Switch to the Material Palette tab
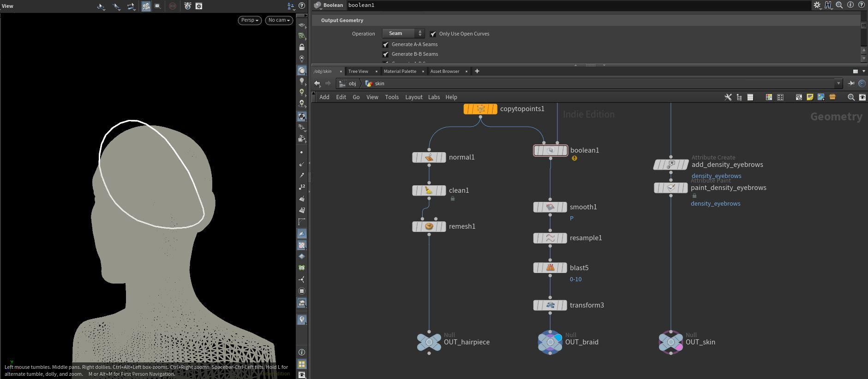The image size is (868, 379). [x=400, y=71]
